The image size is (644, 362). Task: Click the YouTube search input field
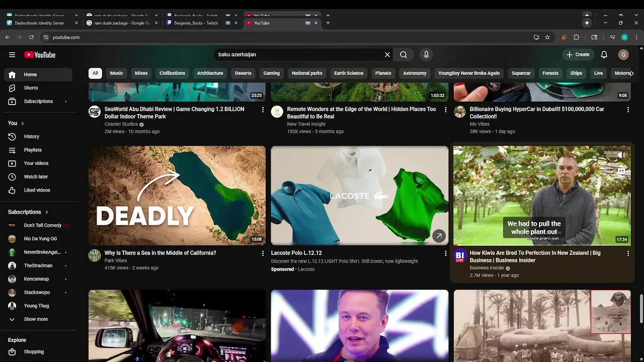299,54
